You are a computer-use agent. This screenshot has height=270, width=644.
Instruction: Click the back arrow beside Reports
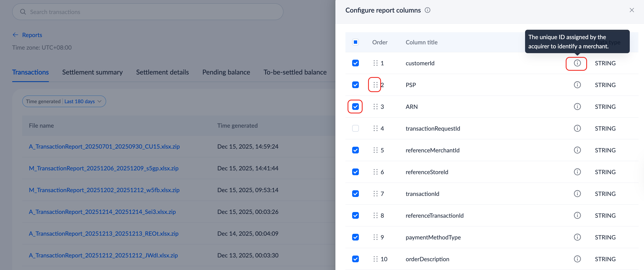(x=15, y=35)
